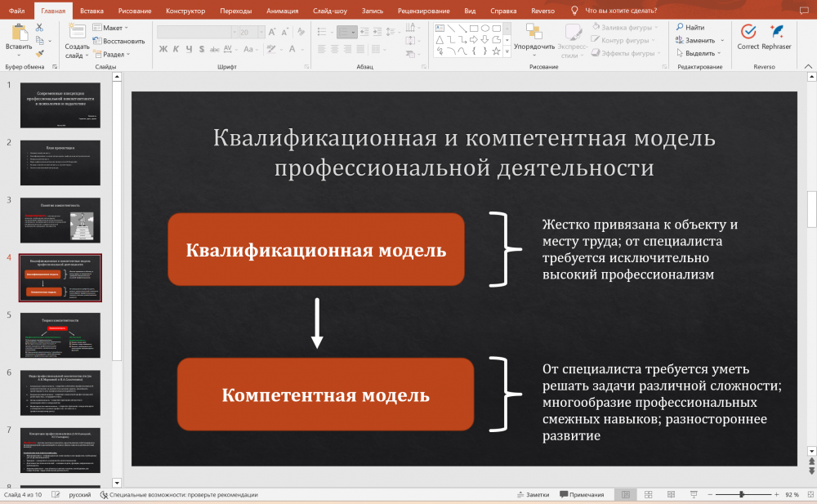The width and height of the screenshot is (817, 504).
Task: Open the Вставка ribbon tab
Action: point(92,11)
